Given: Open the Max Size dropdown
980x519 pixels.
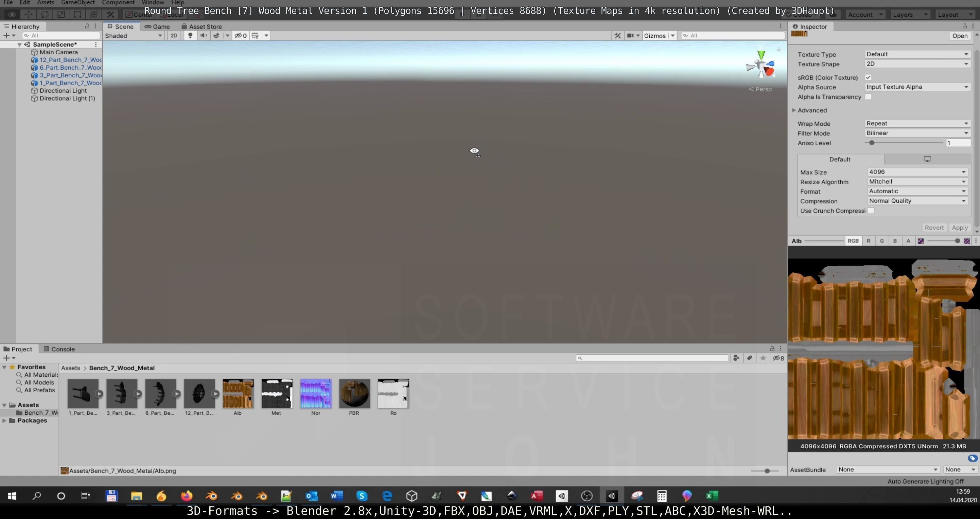Looking at the screenshot, I should pos(917,172).
